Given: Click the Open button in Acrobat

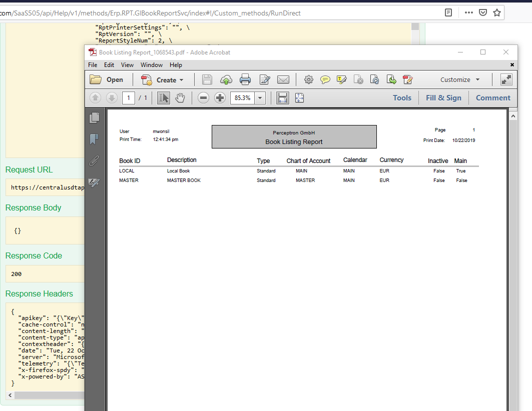Looking at the screenshot, I should 108,79.
